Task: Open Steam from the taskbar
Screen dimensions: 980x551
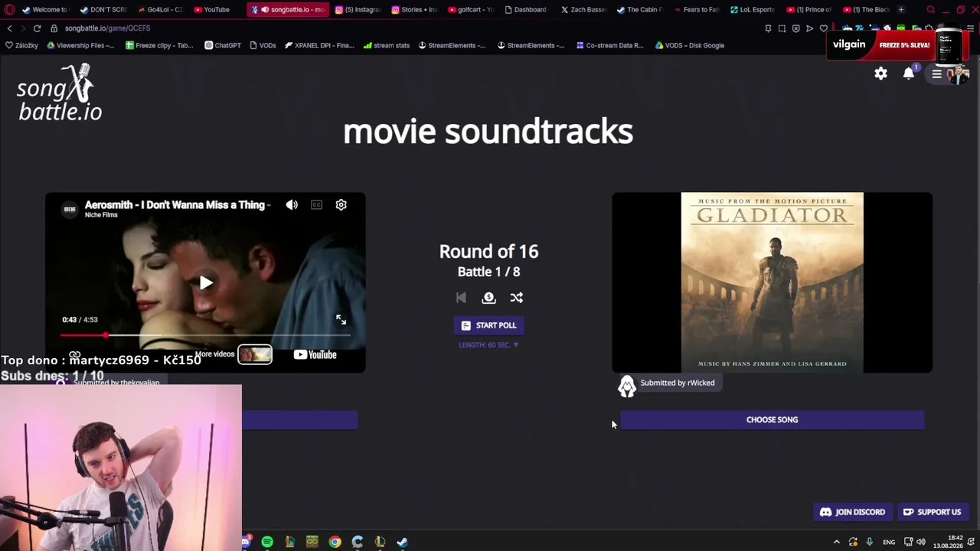Action: 402,542
